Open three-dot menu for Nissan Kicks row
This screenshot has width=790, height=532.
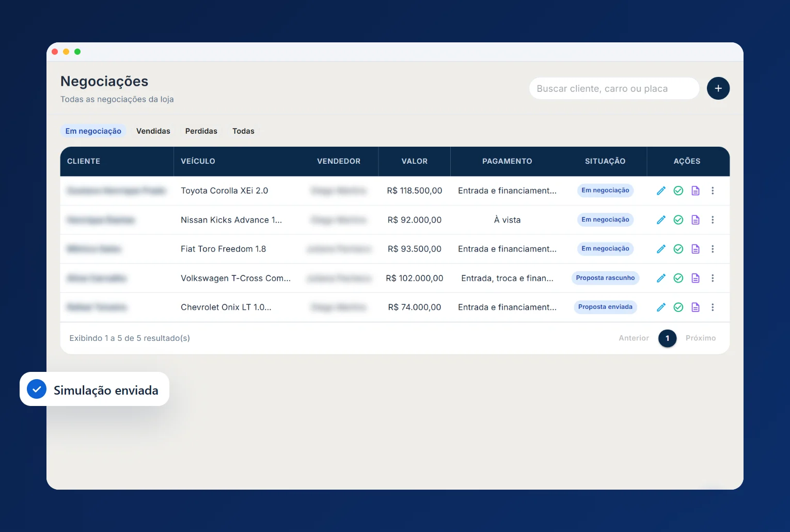click(713, 220)
